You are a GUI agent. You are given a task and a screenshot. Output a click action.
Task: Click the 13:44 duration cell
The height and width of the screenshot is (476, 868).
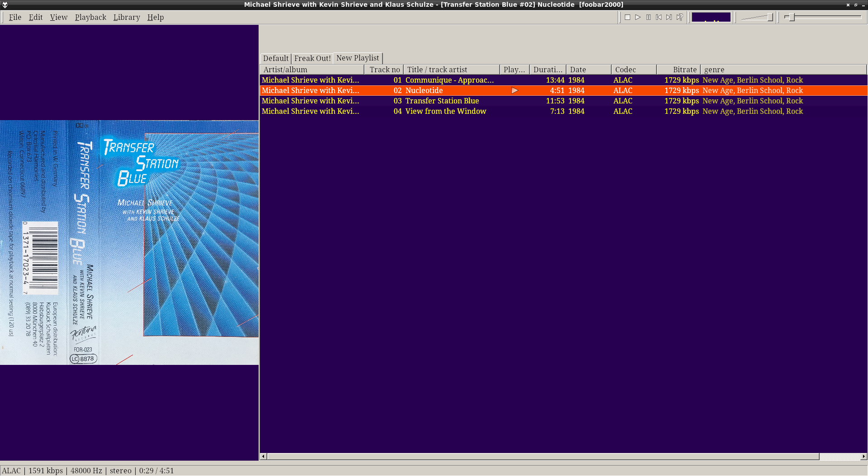tap(555, 80)
